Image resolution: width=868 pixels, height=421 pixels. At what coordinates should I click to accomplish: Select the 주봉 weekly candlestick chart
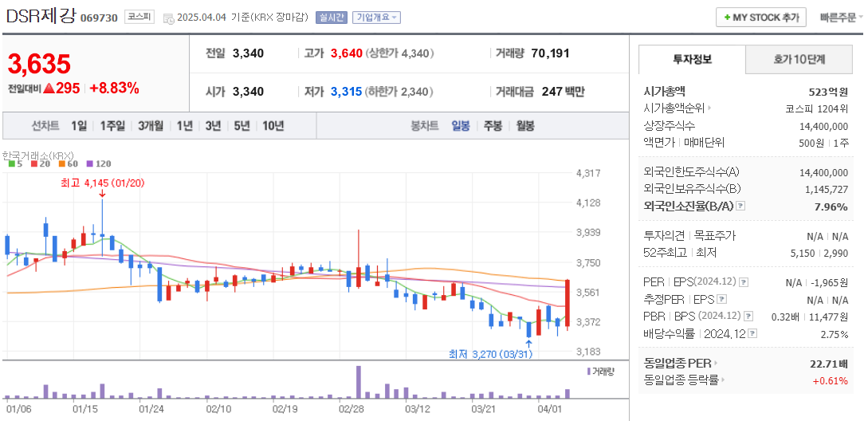493,126
